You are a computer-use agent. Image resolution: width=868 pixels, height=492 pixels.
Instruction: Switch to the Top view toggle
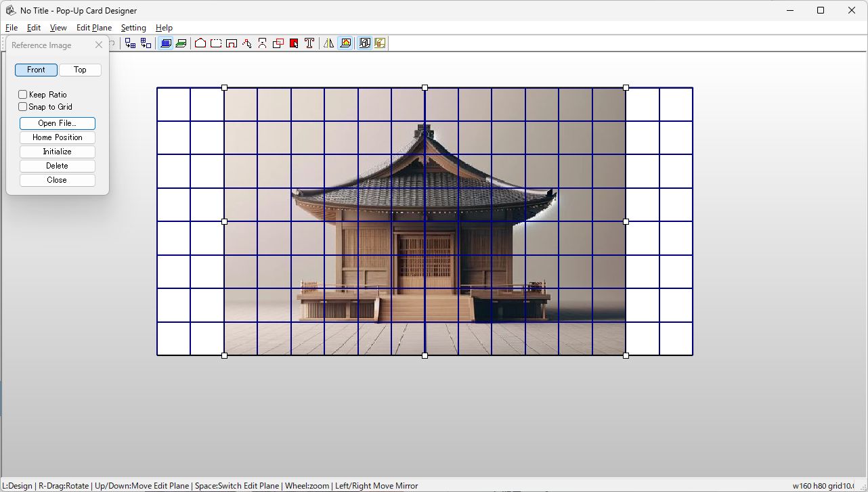(x=80, y=70)
